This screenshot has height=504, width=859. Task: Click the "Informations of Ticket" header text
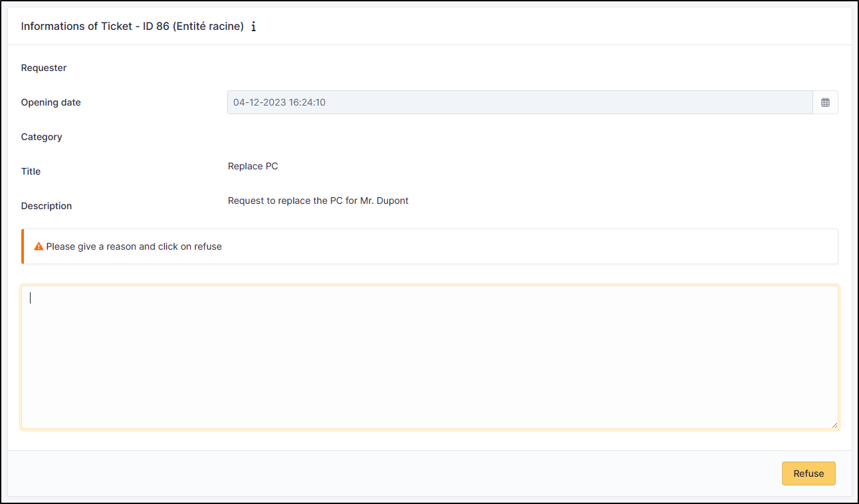point(76,27)
